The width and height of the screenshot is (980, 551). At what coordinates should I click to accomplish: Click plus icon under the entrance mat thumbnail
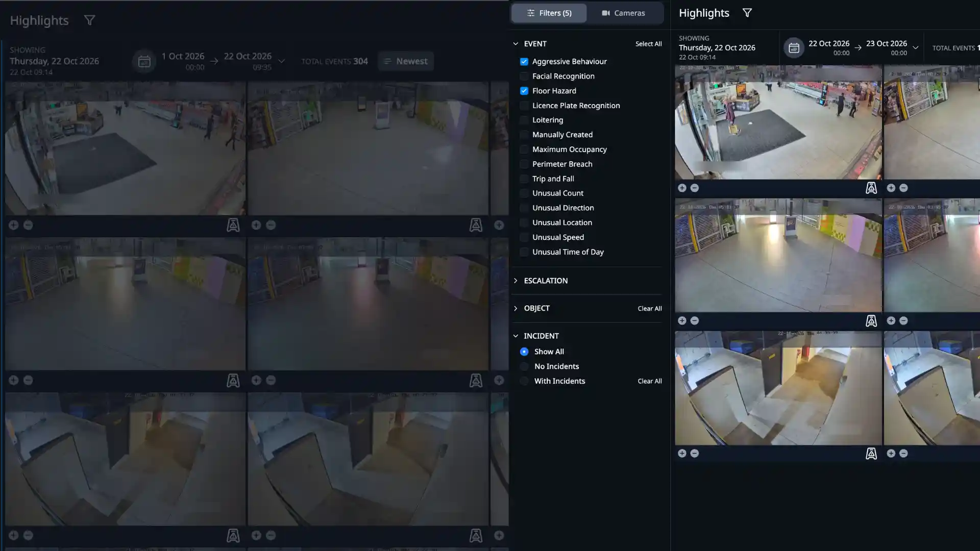(682, 188)
